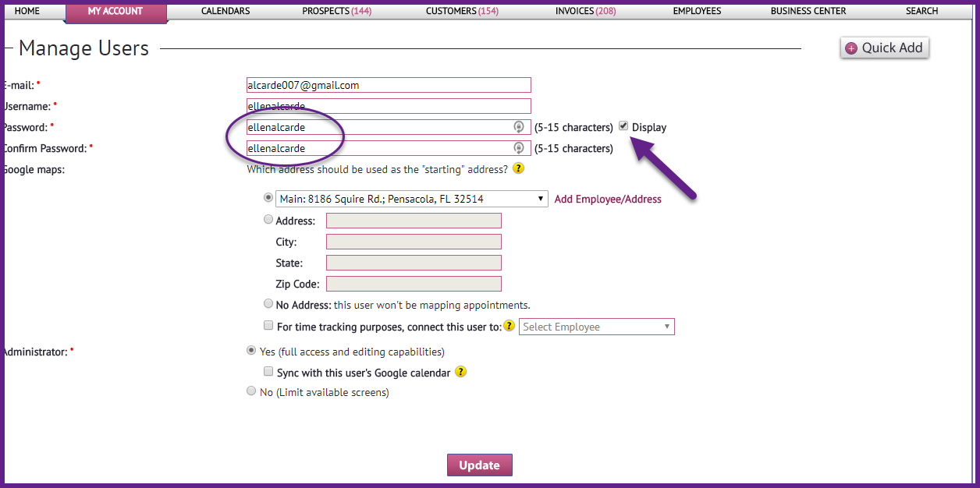Select the custom Address radio button
The width and height of the screenshot is (980, 488).
[268, 220]
